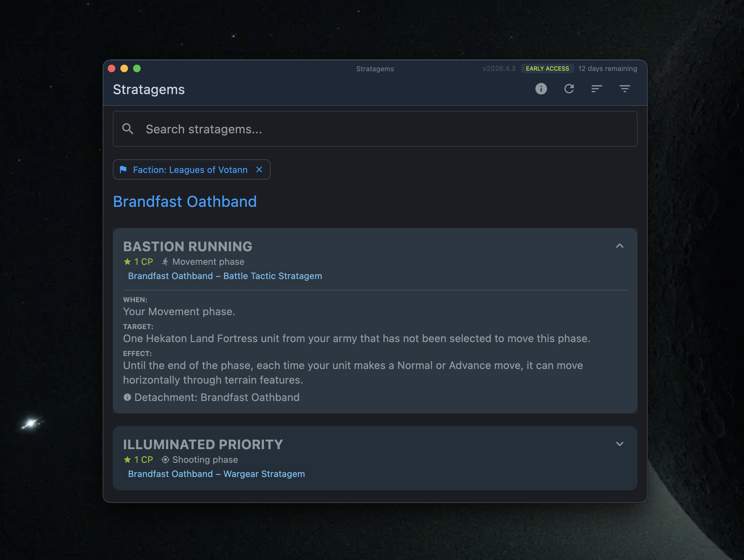The width and height of the screenshot is (744, 560).
Task: Click Brandfast Oathband – Wargear Stratagem link
Action: pyautogui.click(x=216, y=474)
